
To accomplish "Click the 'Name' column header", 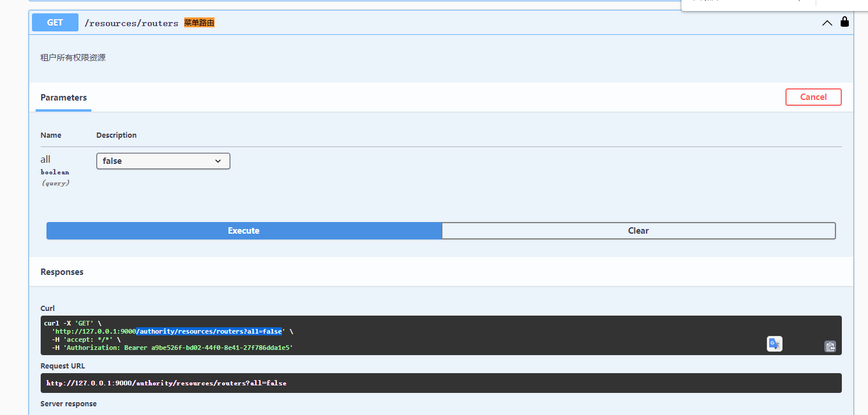I will click(x=51, y=135).
